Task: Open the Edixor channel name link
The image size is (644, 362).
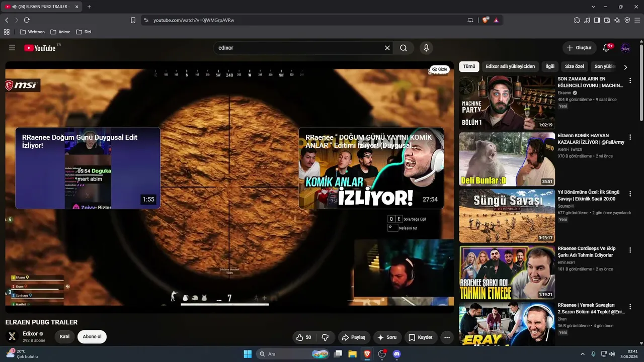Action: pyautogui.click(x=30, y=334)
